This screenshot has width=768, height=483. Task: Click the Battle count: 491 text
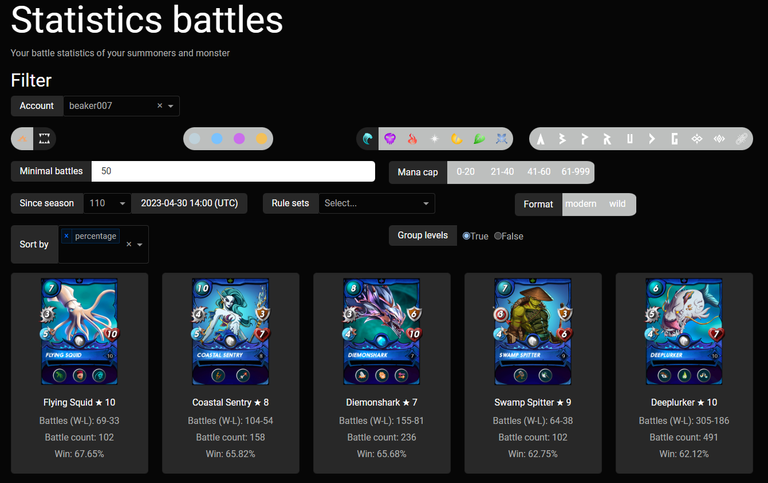pyautogui.click(x=684, y=437)
